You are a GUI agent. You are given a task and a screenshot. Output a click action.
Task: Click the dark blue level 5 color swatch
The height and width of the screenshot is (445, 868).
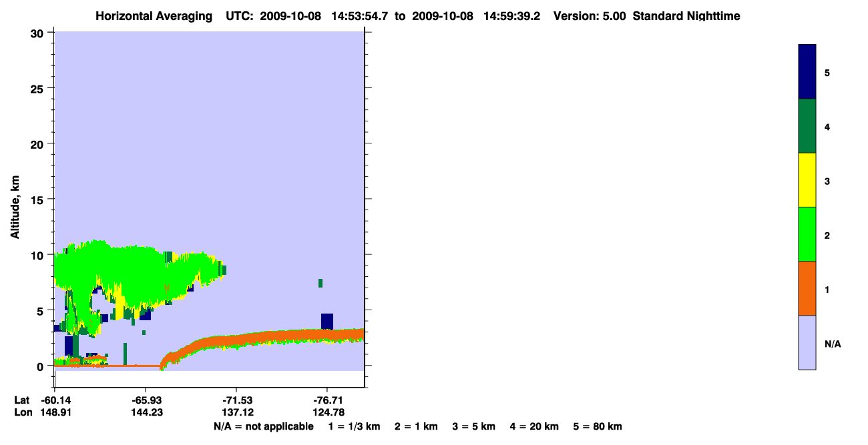(807, 72)
